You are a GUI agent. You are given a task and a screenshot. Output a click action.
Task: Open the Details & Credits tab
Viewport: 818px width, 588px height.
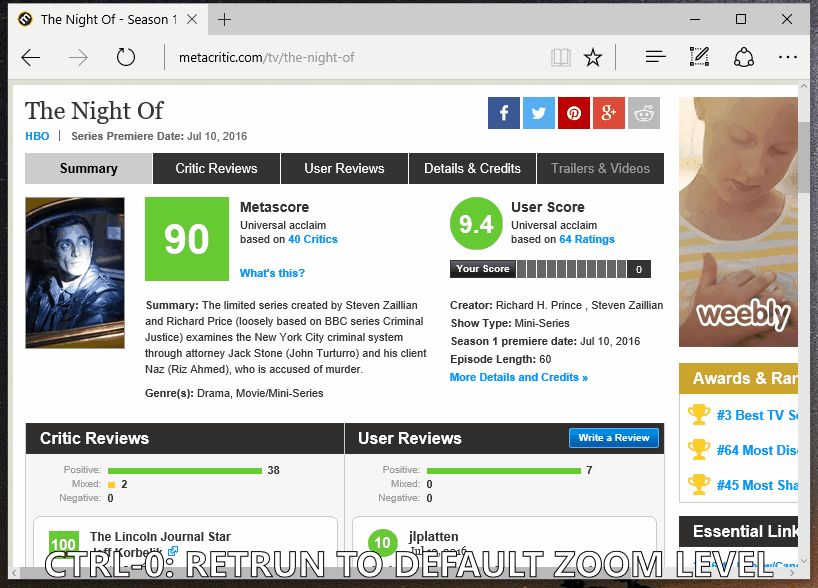[471, 168]
